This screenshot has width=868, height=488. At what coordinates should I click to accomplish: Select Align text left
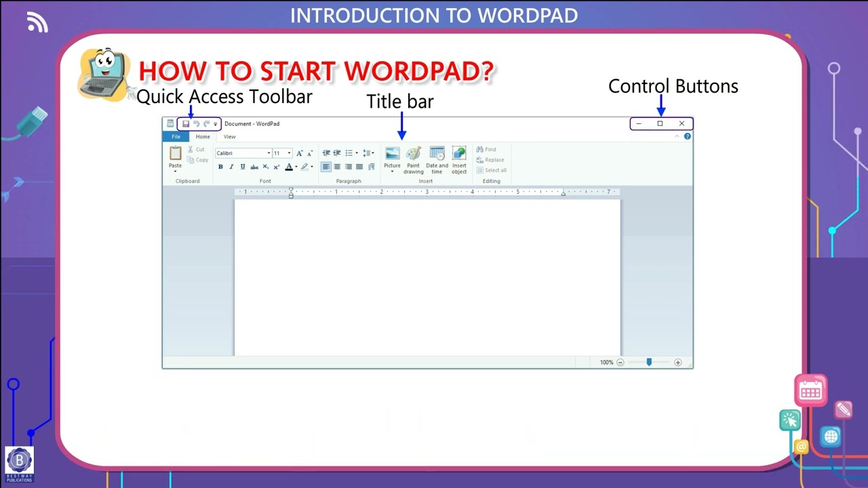pos(326,167)
